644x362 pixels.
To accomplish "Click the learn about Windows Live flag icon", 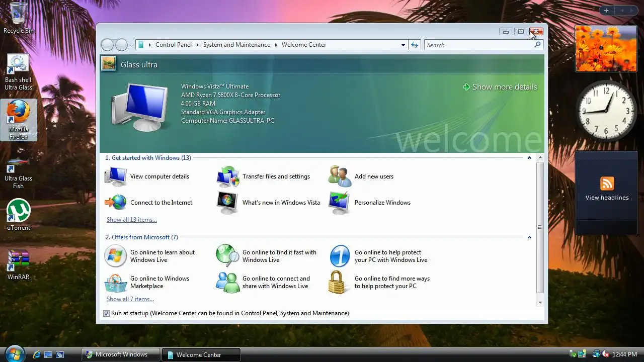I will pos(116,256).
